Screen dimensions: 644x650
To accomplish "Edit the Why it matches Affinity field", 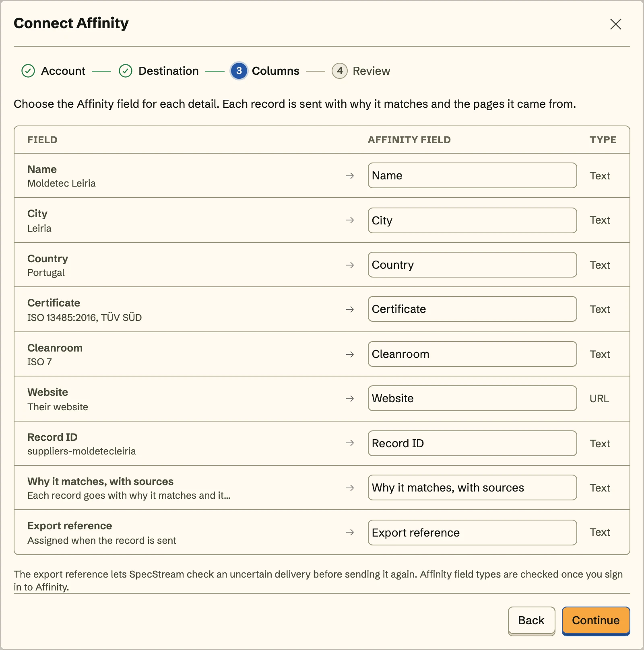I will point(472,488).
